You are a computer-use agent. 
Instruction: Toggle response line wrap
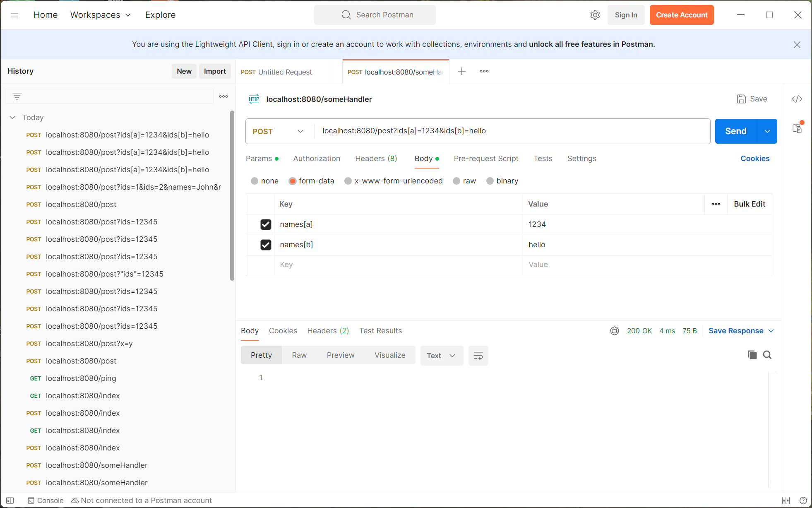[x=478, y=356]
